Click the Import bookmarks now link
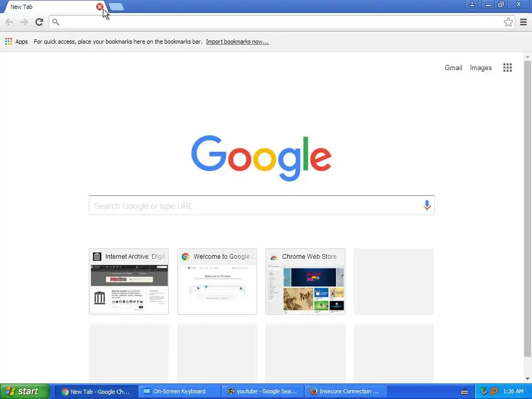Image resolution: width=532 pixels, height=399 pixels. (x=237, y=42)
